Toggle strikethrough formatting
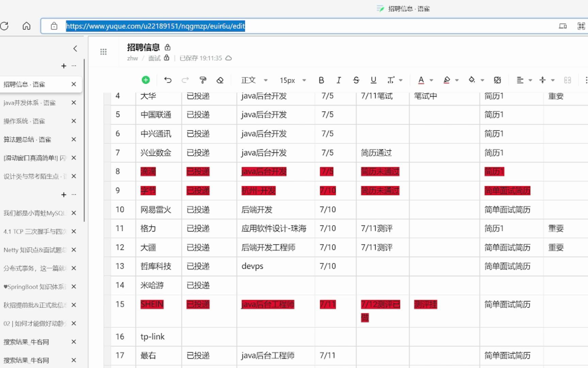The width and height of the screenshot is (588, 368). click(356, 80)
